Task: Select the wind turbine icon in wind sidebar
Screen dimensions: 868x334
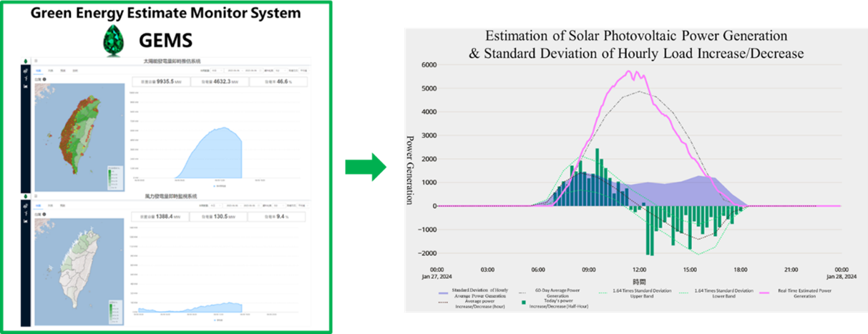Action: tap(26, 214)
